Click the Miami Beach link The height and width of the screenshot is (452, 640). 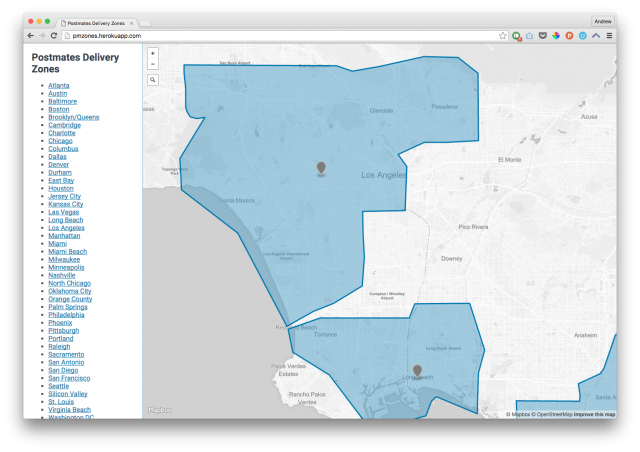coord(67,252)
